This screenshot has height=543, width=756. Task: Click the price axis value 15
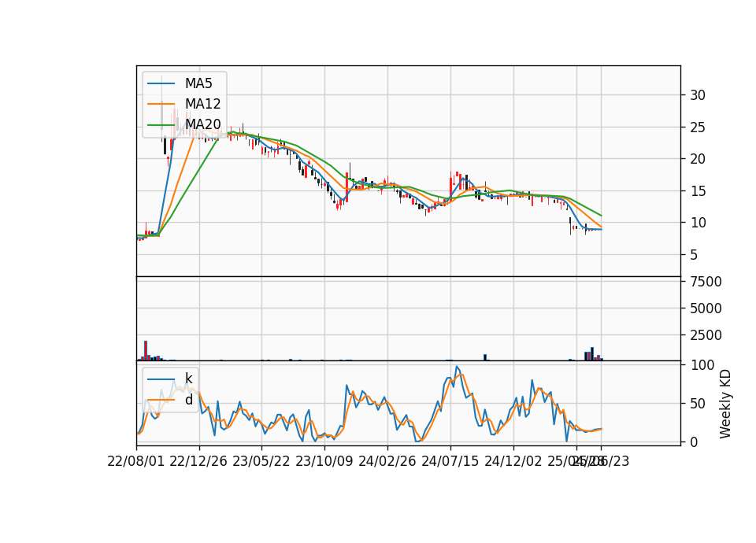pyautogui.click(x=698, y=191)
